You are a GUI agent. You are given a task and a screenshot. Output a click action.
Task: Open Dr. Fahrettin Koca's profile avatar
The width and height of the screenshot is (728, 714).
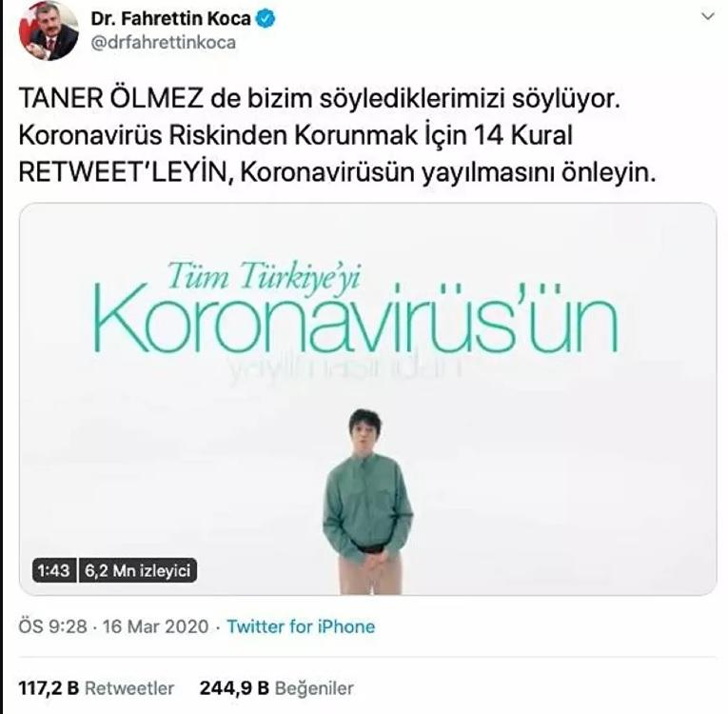click(x=49, y=31)
